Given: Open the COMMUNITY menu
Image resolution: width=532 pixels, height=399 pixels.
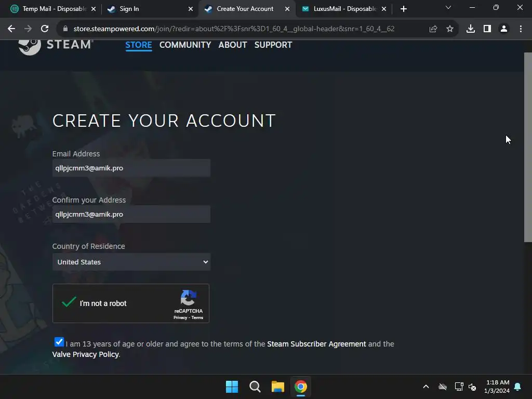Looking at the screenshot, I should click(x=185, y=45).
